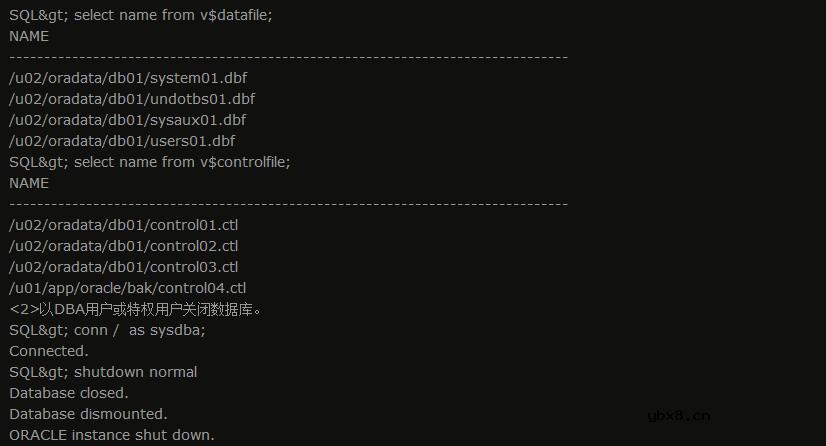826x446 pixels.
Task: Click the control03.ctl file path
Action: pos(124,267)
